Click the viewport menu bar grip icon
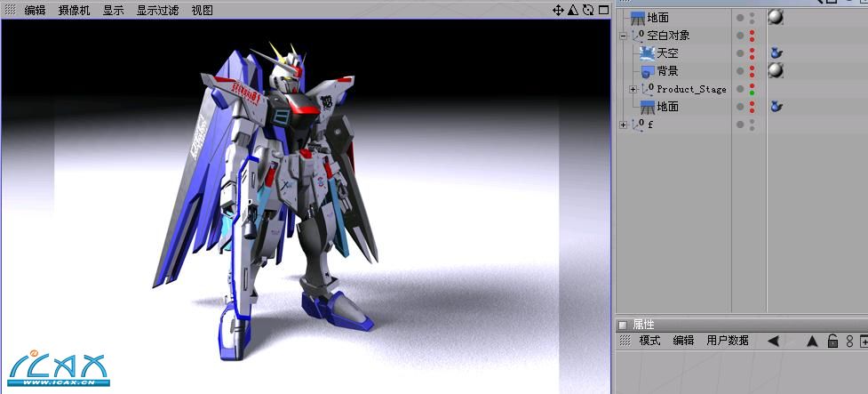Screen dimensions: 868x394 click(x=10, y=10)
